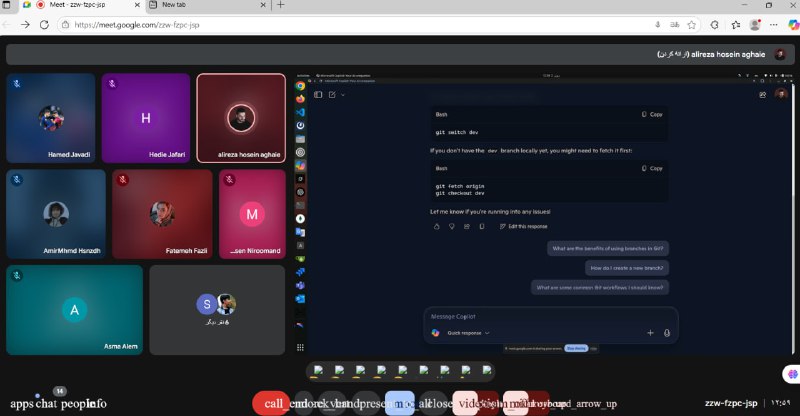Open the browser profile avatar
This screenshot has width=800, height=416.
pyautogui.click(x=755, y=25)
